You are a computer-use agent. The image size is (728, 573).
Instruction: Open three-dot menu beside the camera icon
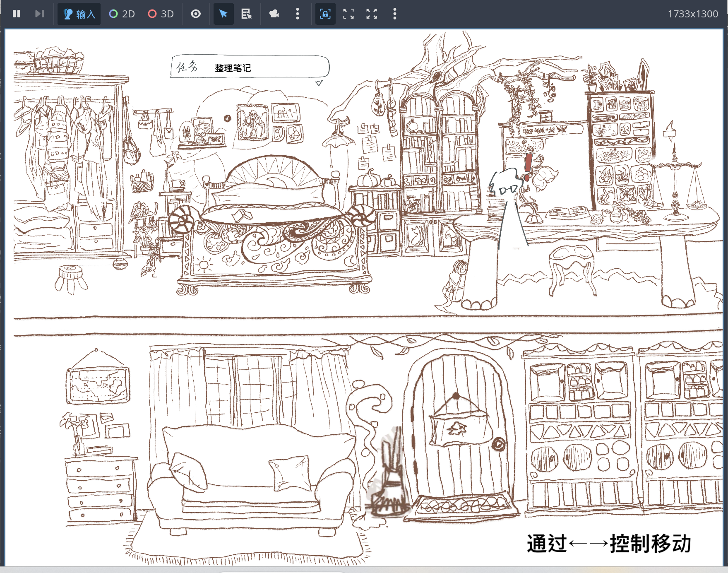297,14
